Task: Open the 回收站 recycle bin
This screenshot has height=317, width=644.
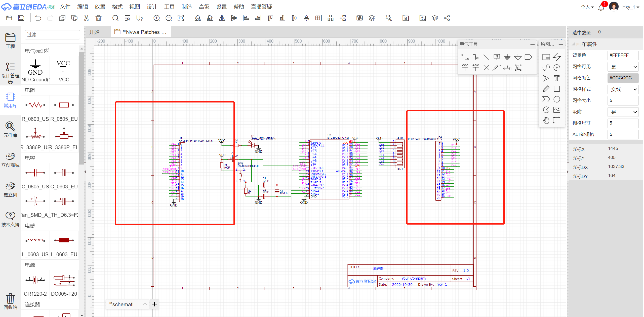Action: click(x=10, y=301)
